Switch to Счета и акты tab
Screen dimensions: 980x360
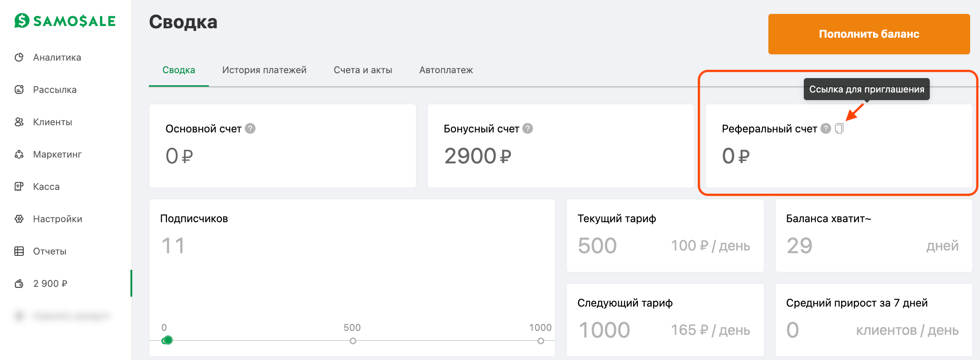(363, 70)
